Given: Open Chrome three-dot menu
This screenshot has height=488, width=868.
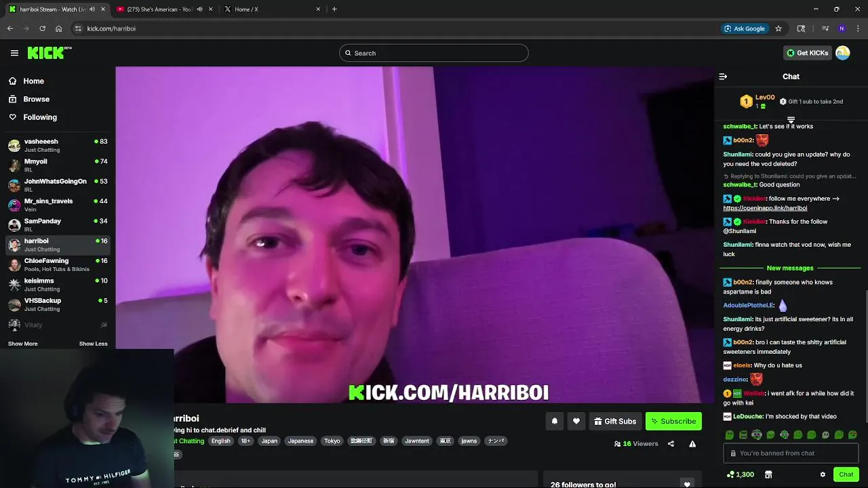Looking at the screenshot, I should 859,28.
